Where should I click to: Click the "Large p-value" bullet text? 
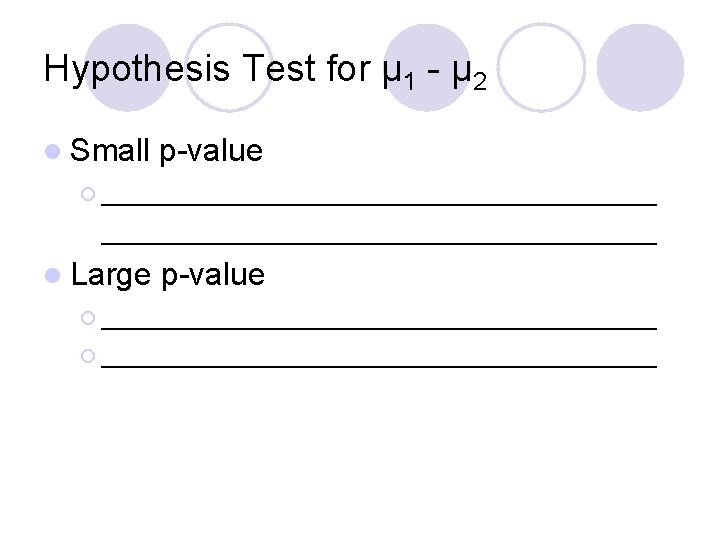tap(168, 274)
